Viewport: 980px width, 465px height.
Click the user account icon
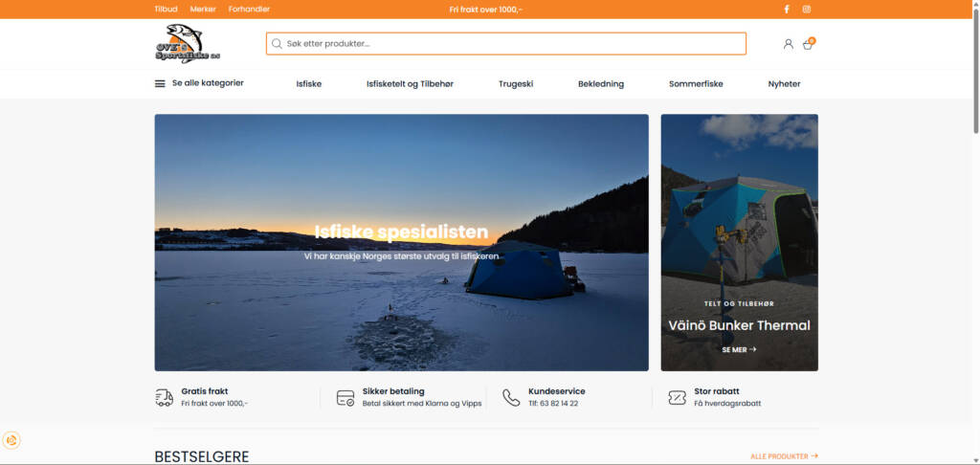coord(788,44)
